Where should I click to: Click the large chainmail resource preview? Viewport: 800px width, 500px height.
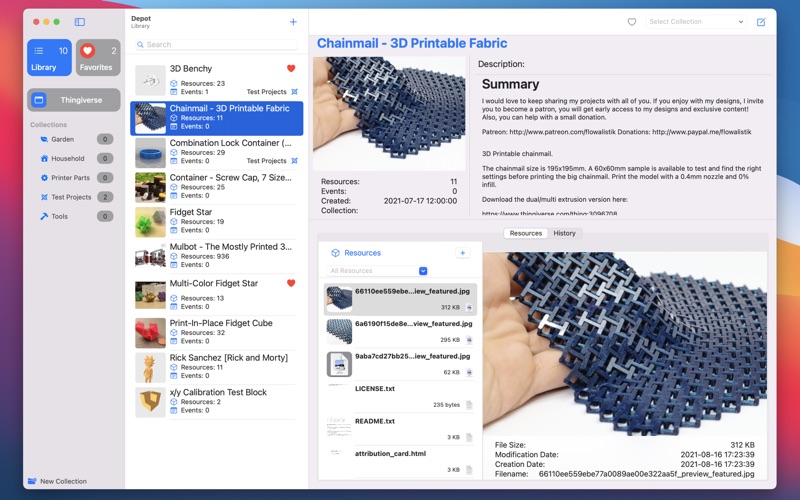[x=625, y=343]
